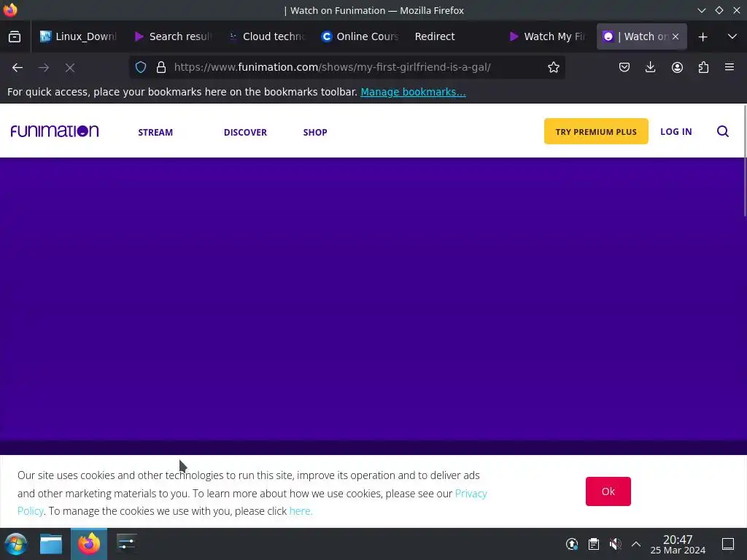Open tracking protection shield icon

pyautogui.click(x=141, y=67)
